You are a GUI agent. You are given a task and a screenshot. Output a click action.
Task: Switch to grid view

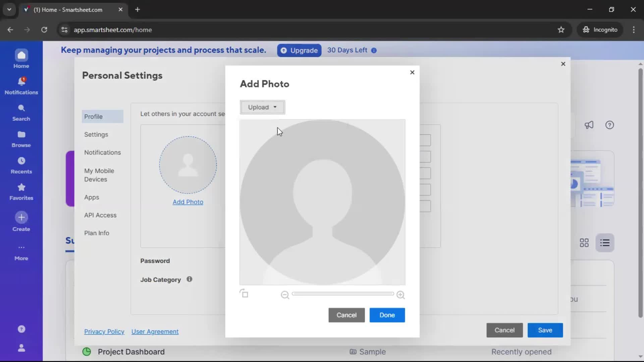(x=584, y=242)
